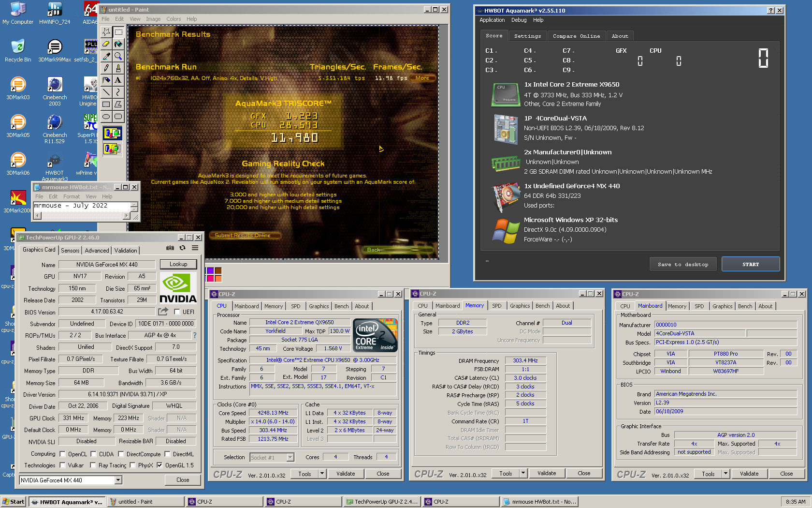The width and height of the screenshot is (812, 508).
Task: Open the Format menu in Notepad
Action: 72,196
